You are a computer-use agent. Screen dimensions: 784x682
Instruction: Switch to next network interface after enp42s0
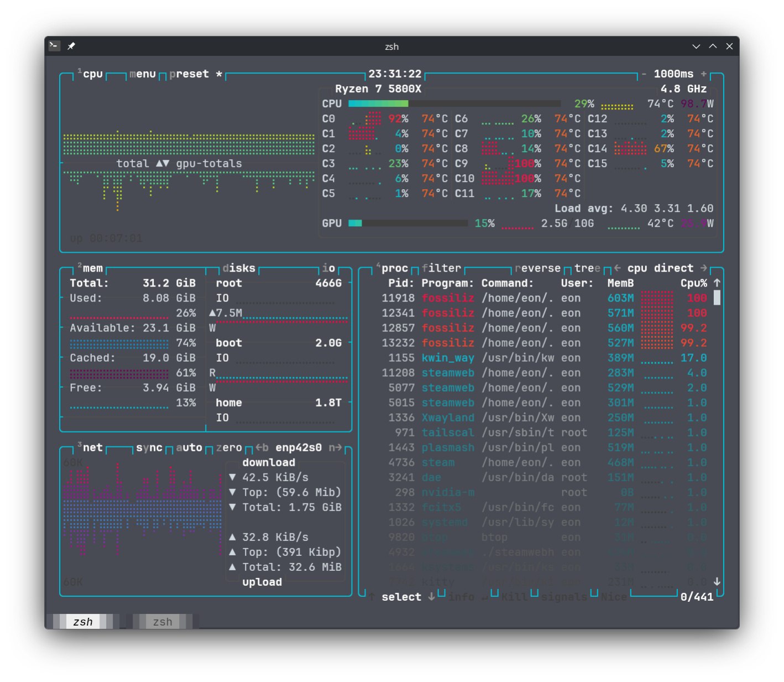point(334,447)
